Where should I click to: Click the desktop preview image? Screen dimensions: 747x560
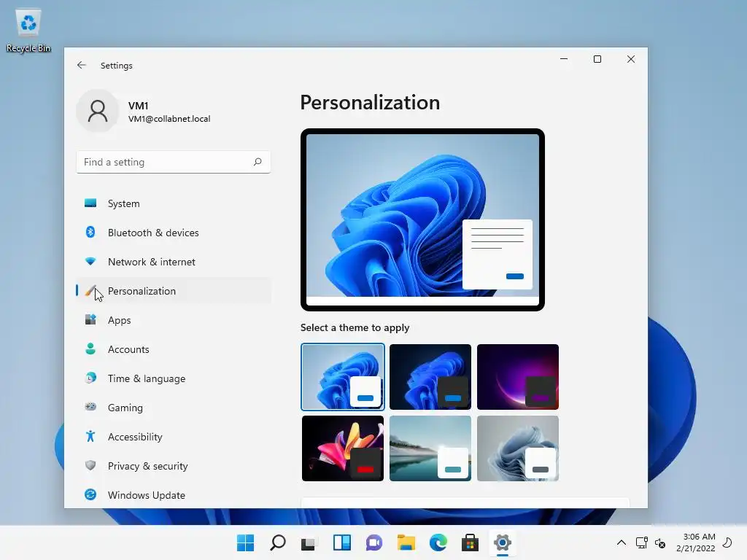422,219
